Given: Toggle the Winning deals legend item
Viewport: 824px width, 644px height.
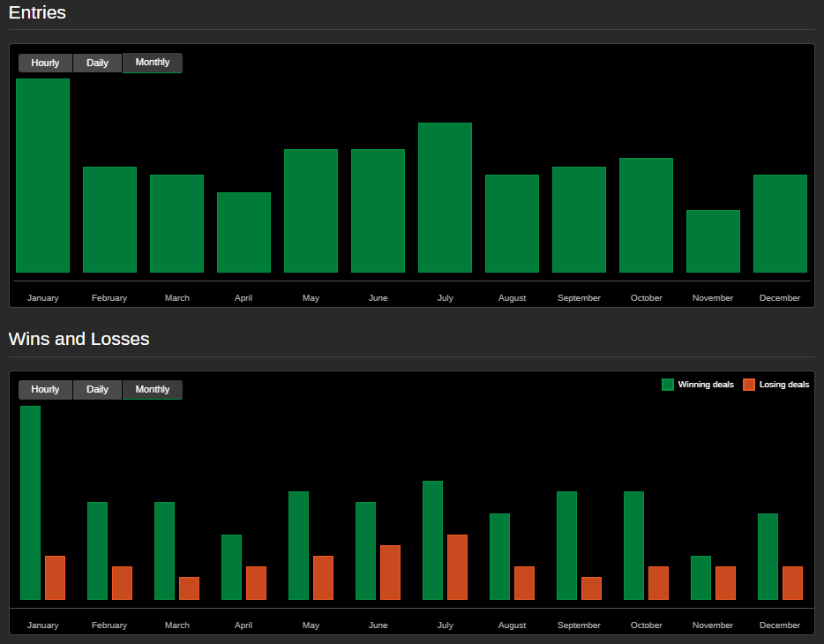Looking at the screenshot, I should 705,385.
